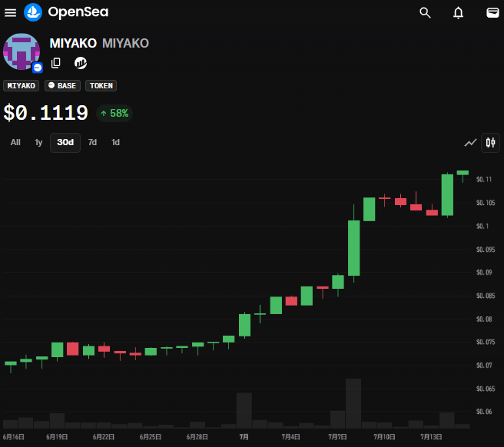Screen dimensions: 504x447
Task: Open the search magnifier icon
Action: pyautogui.click(x=425, y=13)
